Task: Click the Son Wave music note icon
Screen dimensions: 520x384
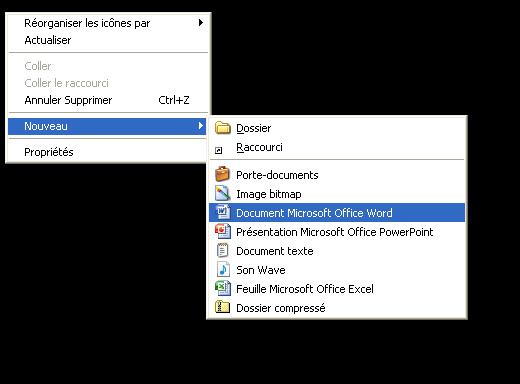Action: coord(223,269)
